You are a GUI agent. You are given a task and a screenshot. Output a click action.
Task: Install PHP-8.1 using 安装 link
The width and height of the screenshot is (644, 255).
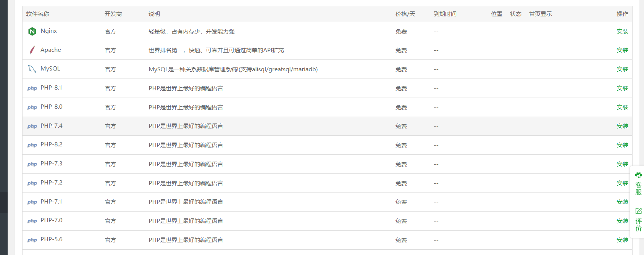point(622,88)
